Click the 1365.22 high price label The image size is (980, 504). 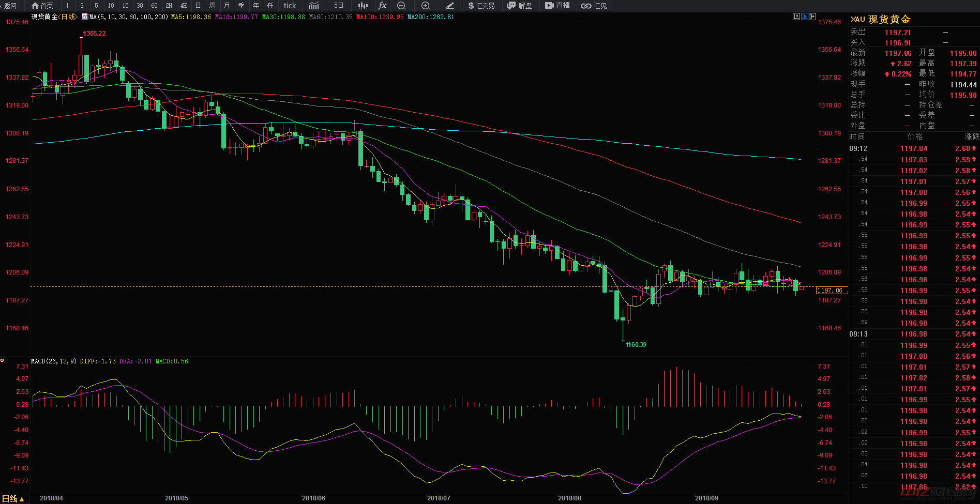(x=94, y=34)
